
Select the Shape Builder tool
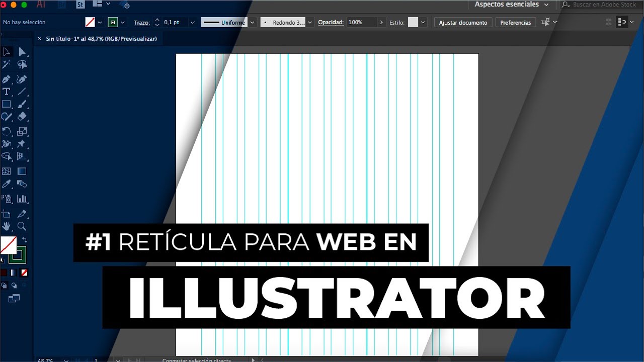7,156
